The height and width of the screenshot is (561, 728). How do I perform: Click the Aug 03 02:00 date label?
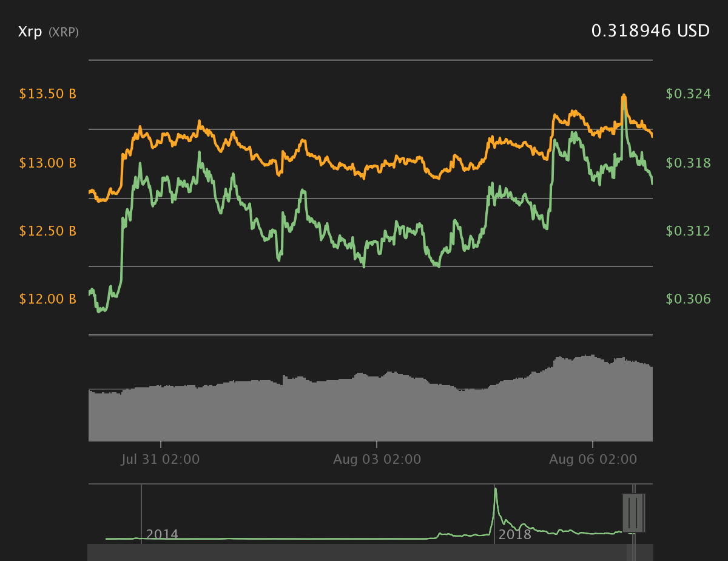coord(377,460)
